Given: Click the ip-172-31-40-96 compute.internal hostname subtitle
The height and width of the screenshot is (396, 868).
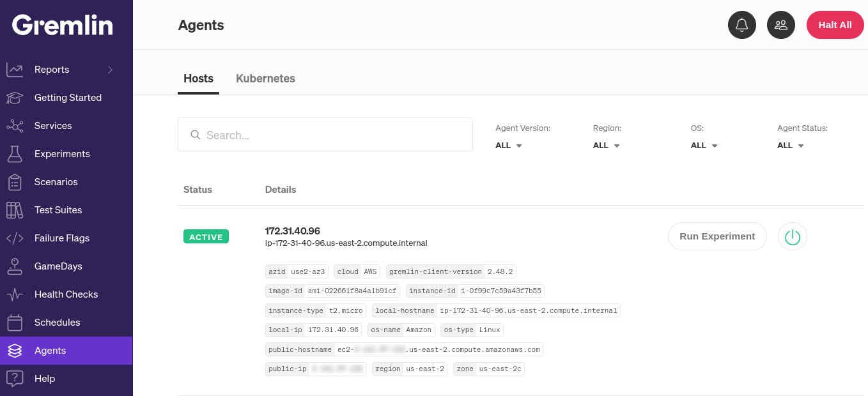Looking at the screenshot, I should (346, 243).
